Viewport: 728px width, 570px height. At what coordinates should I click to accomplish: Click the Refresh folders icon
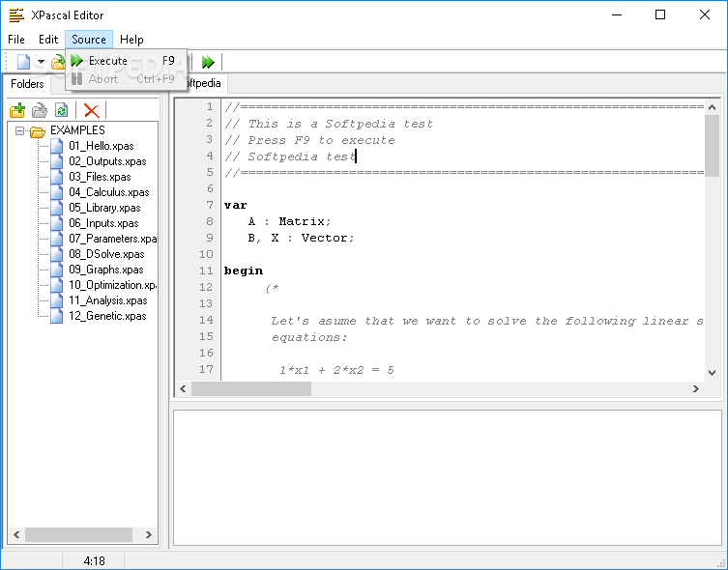(61, 110)
